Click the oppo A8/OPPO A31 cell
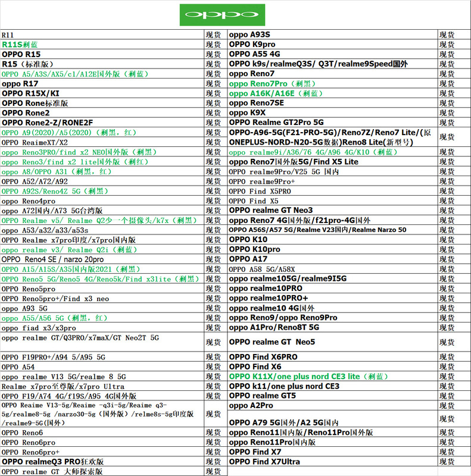 (x=102, y=171)
